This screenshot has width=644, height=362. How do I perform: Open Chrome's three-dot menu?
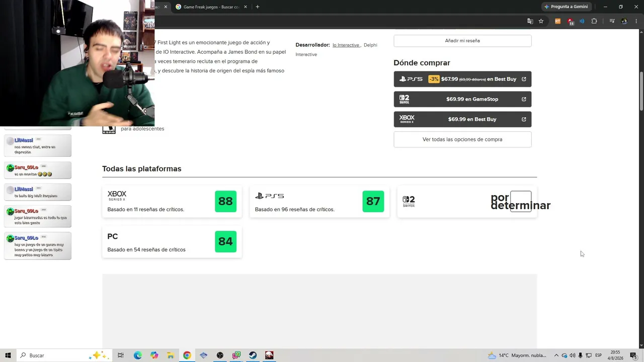click(x=636, y=21)
